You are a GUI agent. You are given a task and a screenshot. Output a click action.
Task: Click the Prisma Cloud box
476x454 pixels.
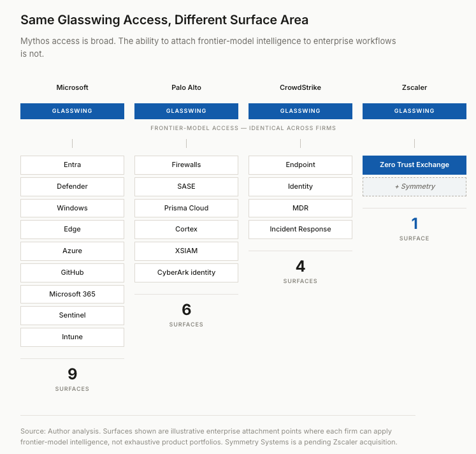point(187,208)
